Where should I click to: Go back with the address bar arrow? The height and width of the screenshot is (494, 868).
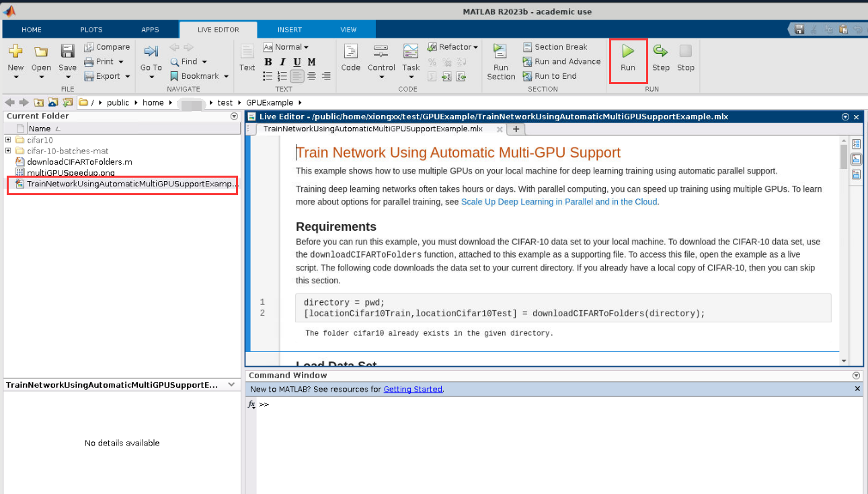(9, 102)
